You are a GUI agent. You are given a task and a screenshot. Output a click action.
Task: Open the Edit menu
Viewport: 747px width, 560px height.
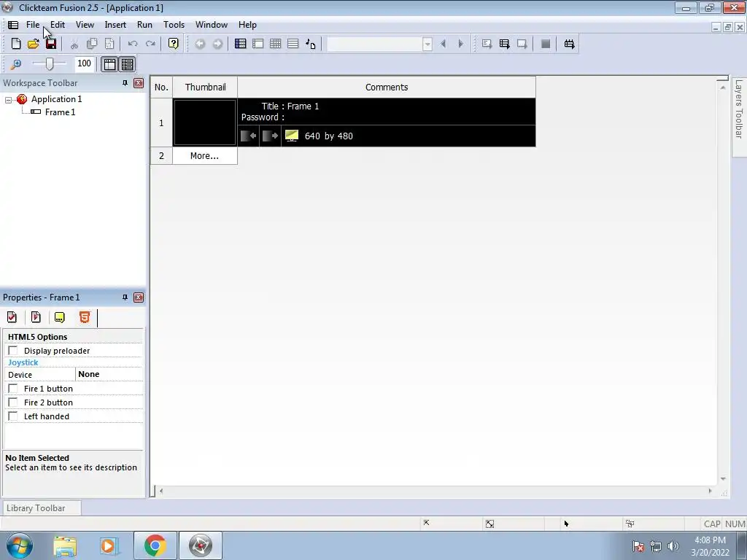point(57,25)
